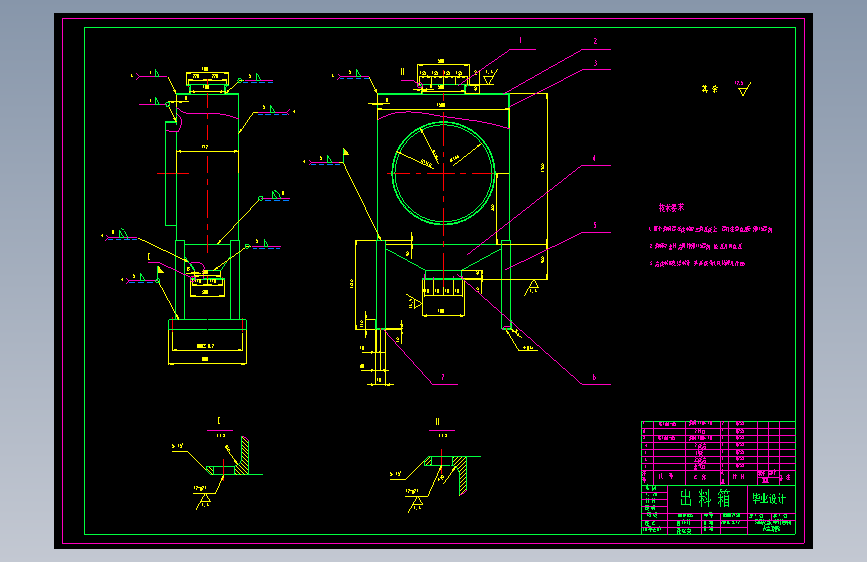Click the detail view II label

(x=437, y=422)
